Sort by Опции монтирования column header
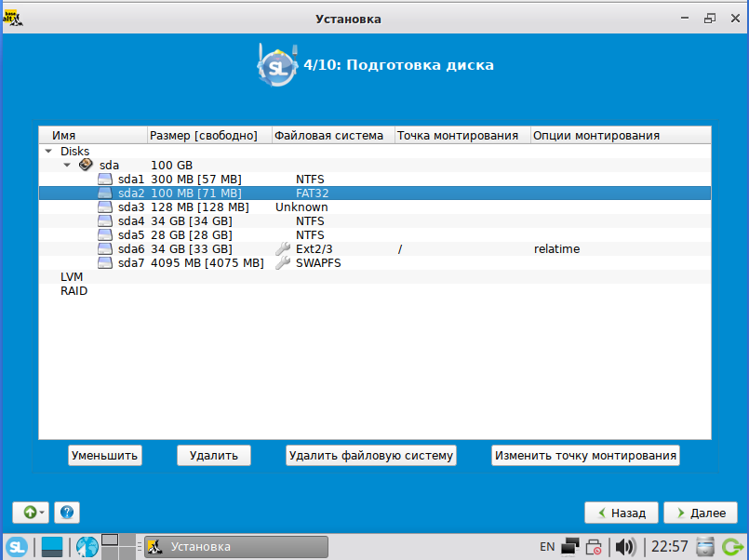The width and height of the screenshot is (749, 560). pos(621,136)
